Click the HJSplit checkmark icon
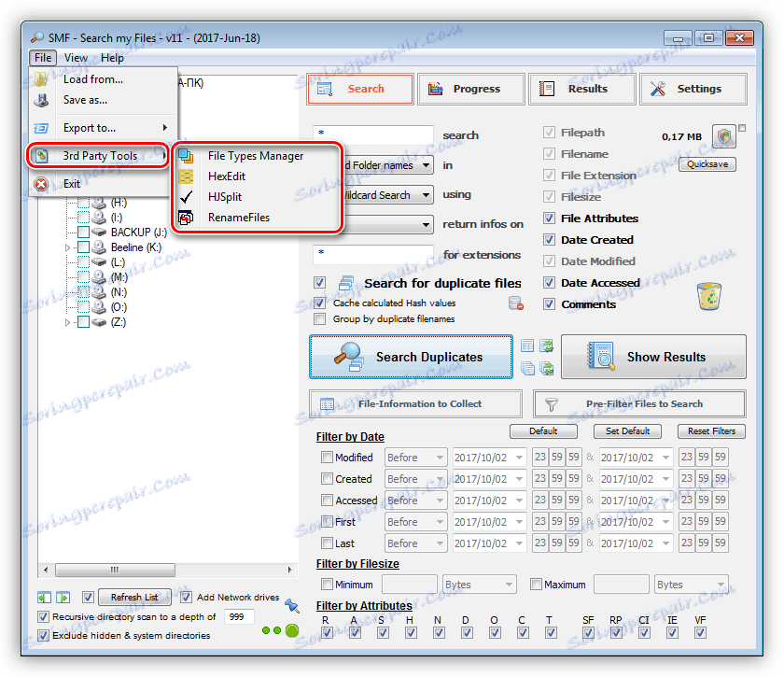The width and height of the screenshot is (784, 677). tap(186, 197)
